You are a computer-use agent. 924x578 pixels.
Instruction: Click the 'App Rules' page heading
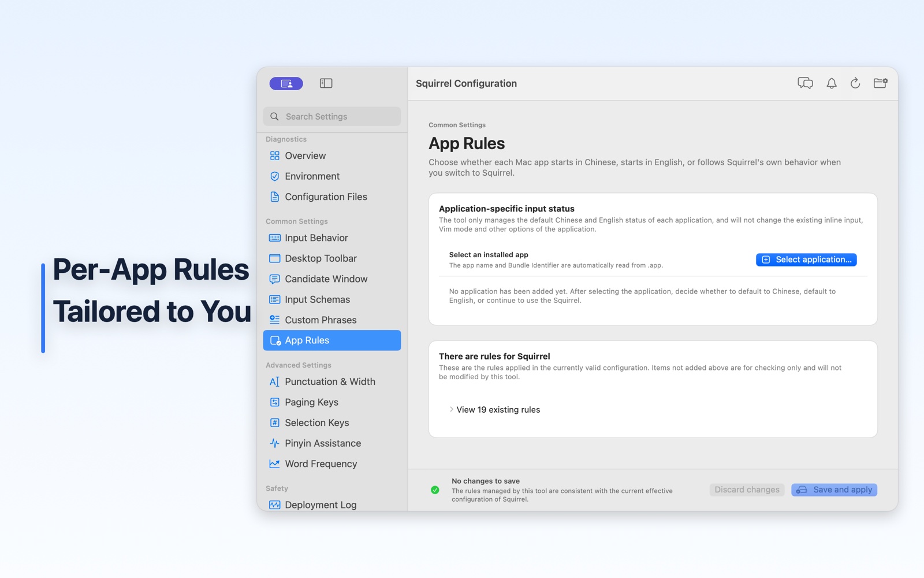[x=467, y=143]
